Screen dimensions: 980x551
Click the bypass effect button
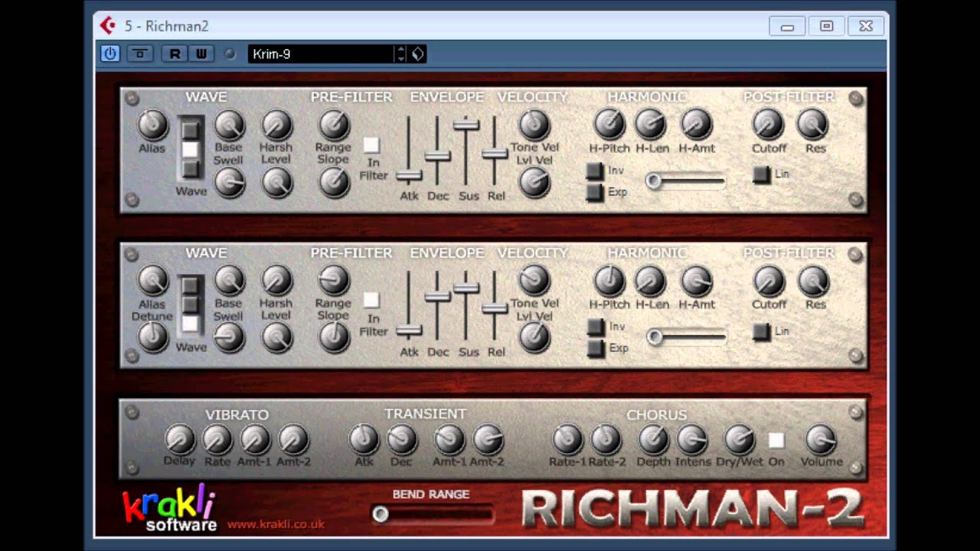139,54
